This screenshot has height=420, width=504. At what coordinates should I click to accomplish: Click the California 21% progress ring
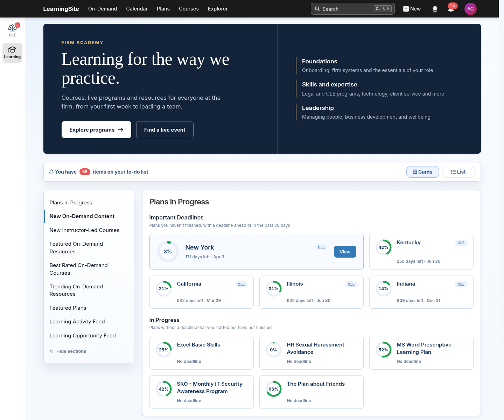click(164, 289)
